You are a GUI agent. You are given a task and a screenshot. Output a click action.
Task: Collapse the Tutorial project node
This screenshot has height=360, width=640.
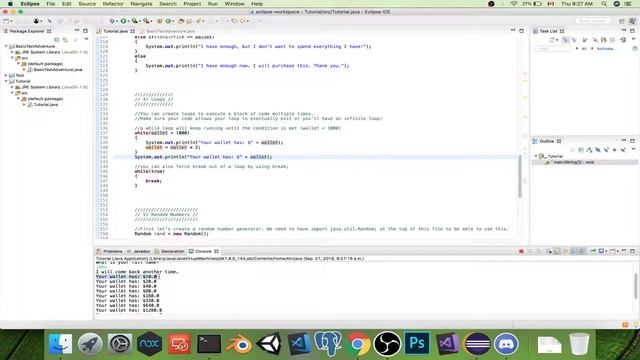coord(6,81)
